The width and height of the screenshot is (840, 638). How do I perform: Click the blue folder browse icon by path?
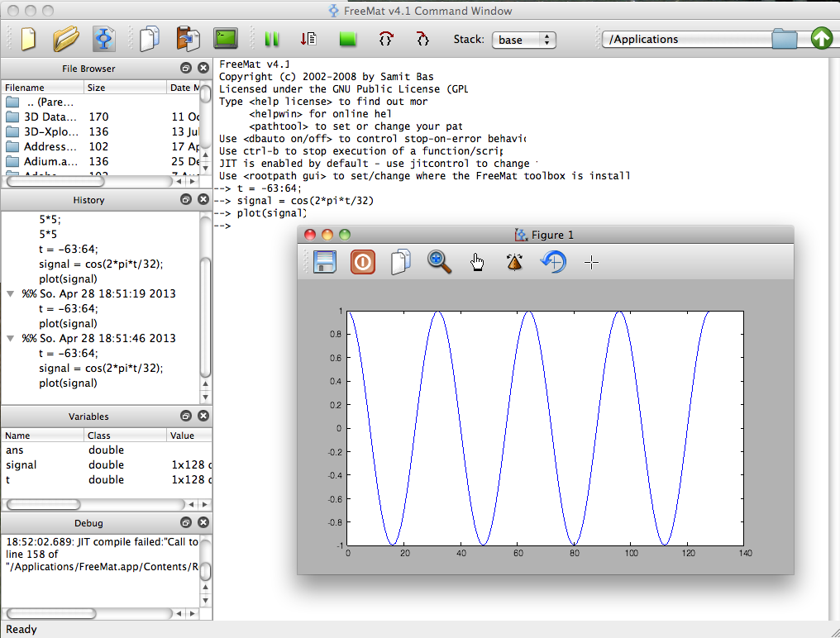(785, 39)
